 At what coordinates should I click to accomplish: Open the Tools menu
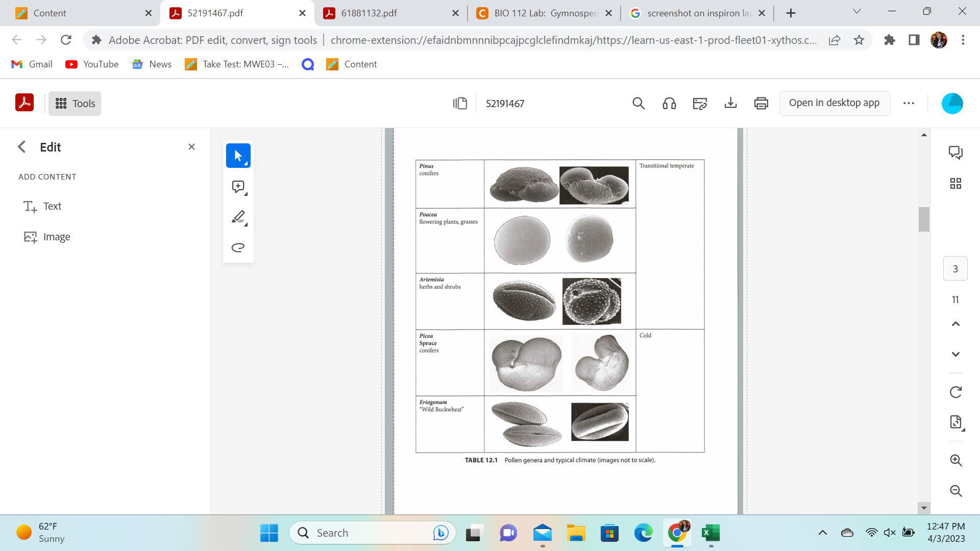coord(75,104)
